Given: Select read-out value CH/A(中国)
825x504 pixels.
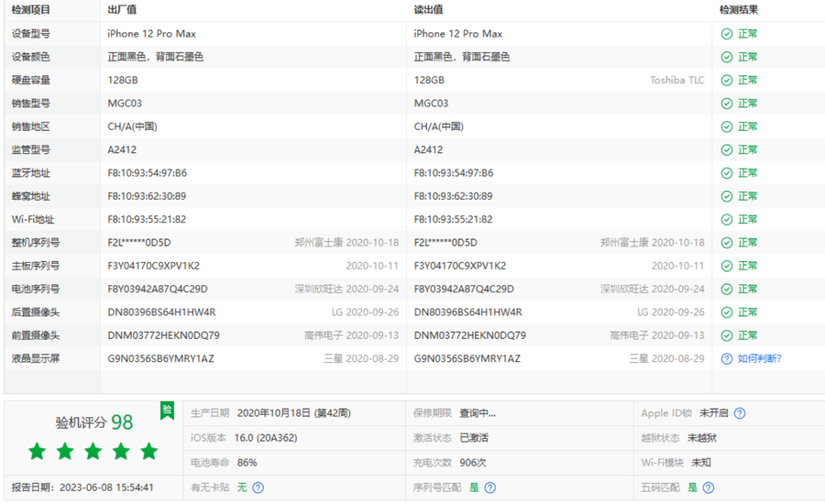Looking at the screenshot, I should pos(439,126).
